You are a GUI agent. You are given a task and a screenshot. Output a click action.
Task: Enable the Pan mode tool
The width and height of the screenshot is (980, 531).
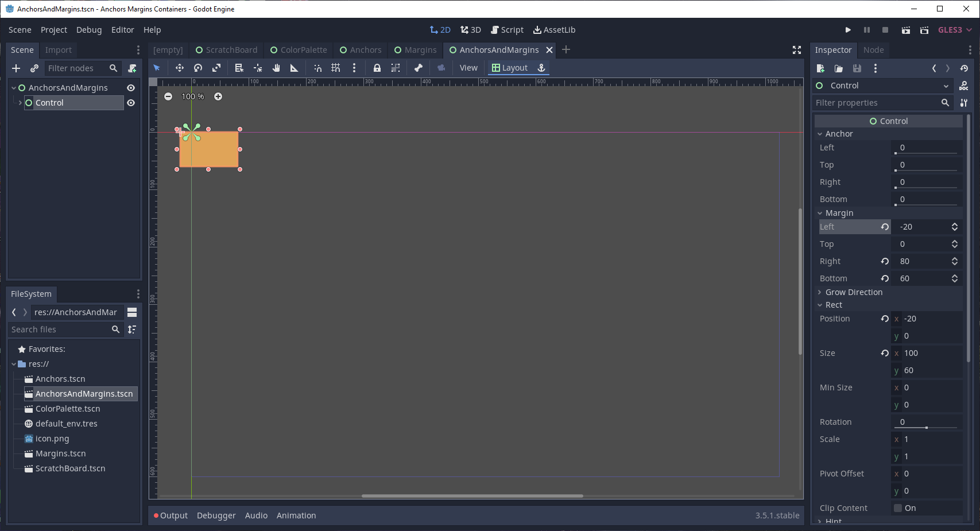click(276, 68)
